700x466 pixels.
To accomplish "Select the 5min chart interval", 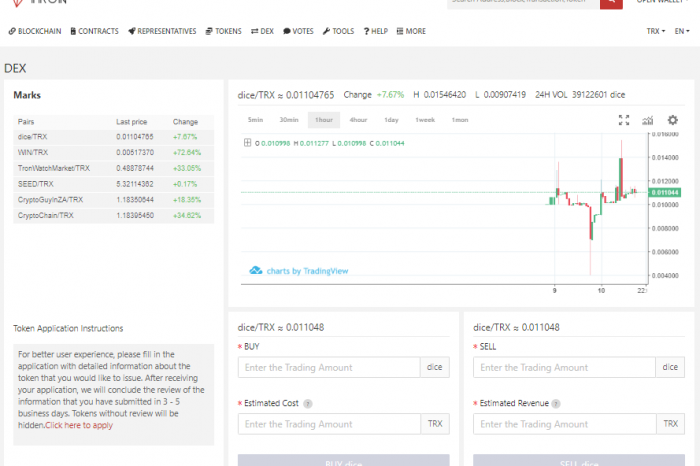I will click(x=255, y=120).
